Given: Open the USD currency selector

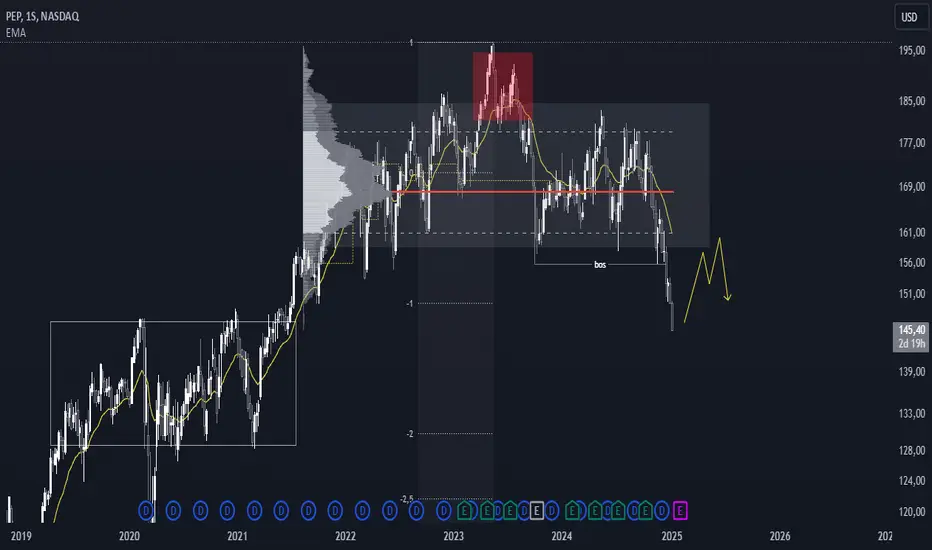Looking at the screenshot, I should pos(909,17).
